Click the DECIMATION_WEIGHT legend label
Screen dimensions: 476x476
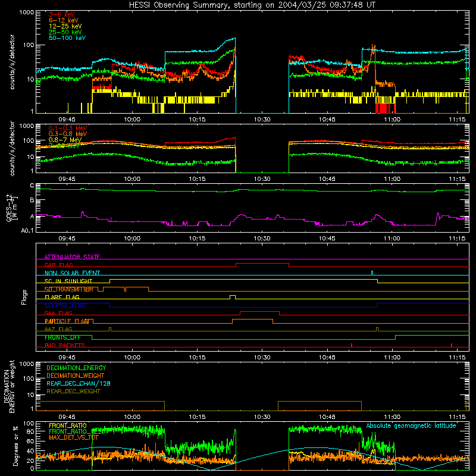pos(76,375)
